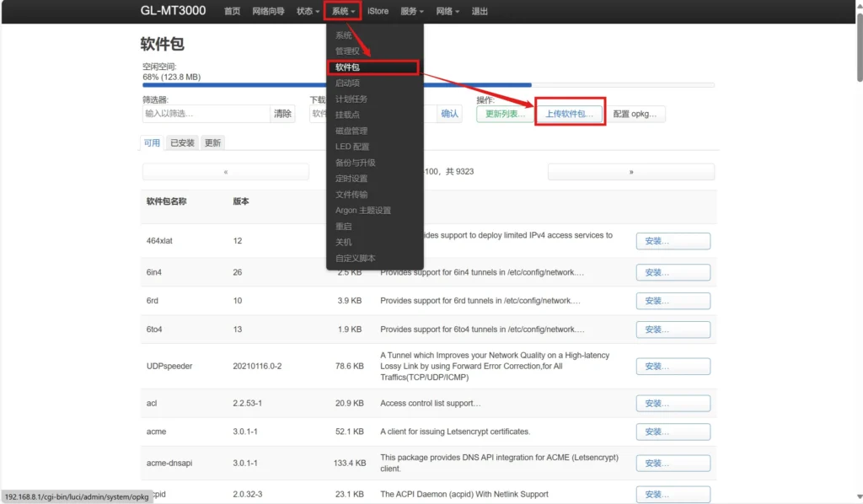Image resolution: width=863 pixels, height=504 pixels.
Task: Click the 确认 button
Action: [450, 113]
